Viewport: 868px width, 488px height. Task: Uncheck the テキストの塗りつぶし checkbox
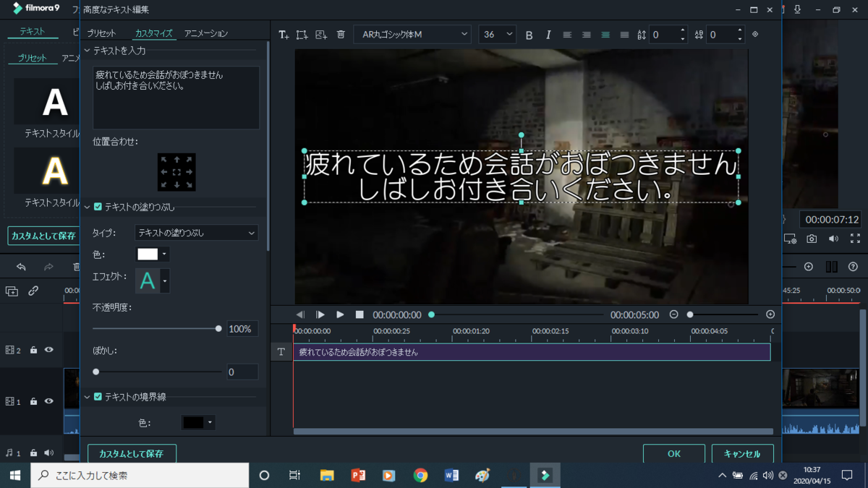click(x=98, y=207)
